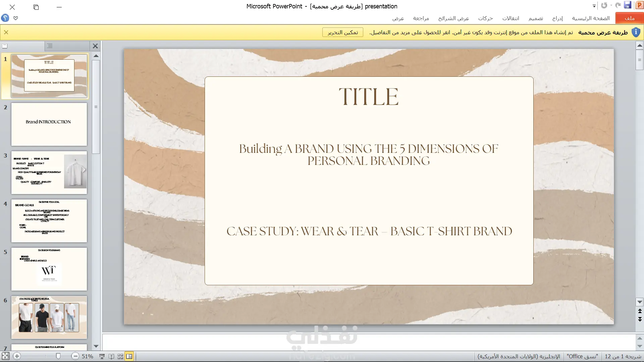The image size is (644, 362).
Task: Click the round minus zoom button
Action: 75,356
